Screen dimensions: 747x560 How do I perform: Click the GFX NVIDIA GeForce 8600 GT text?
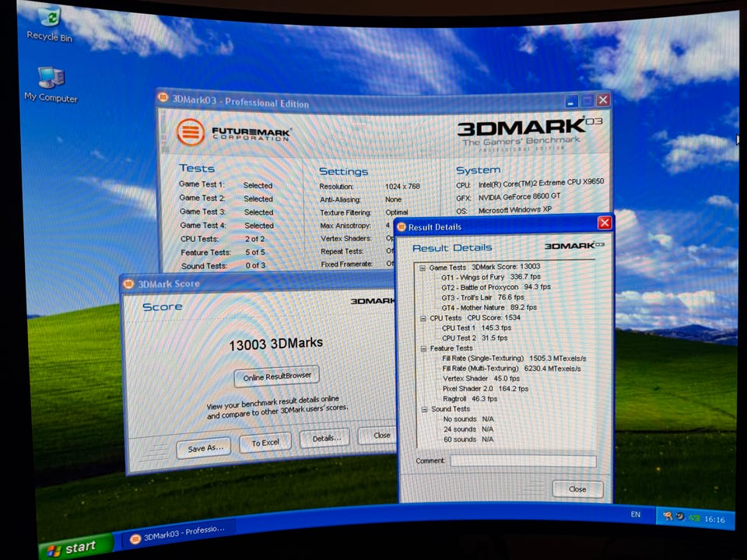[519, 196]
